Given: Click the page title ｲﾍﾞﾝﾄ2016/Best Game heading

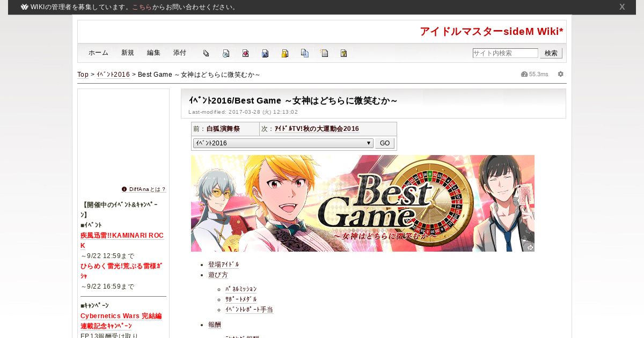Looking at the screenshot, I should 293,101.
